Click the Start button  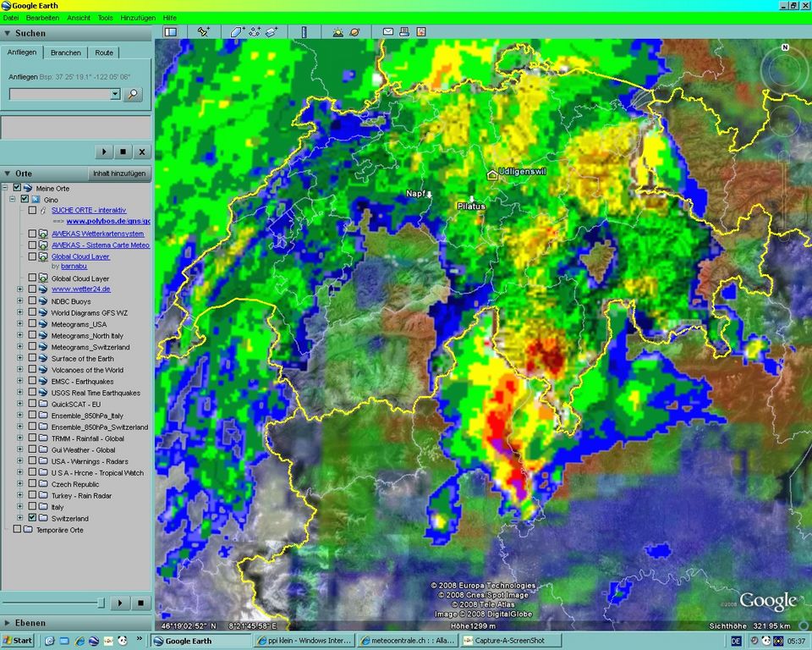point(17,641)
